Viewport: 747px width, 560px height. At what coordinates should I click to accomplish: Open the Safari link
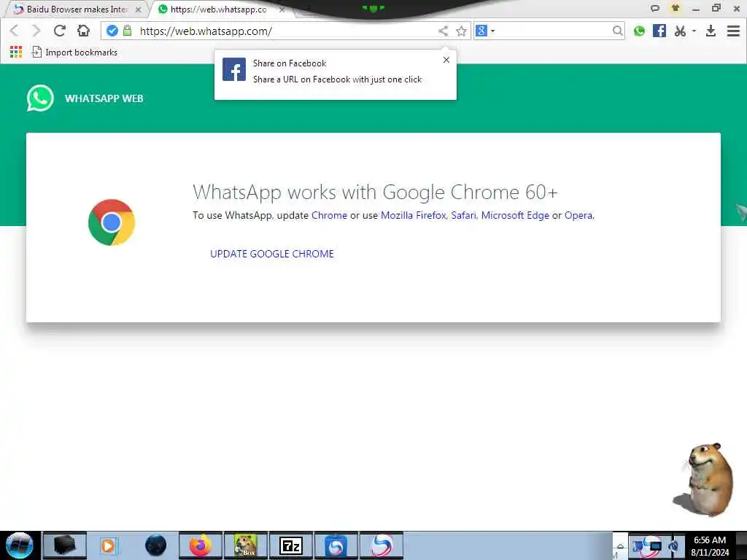[463, 215]
